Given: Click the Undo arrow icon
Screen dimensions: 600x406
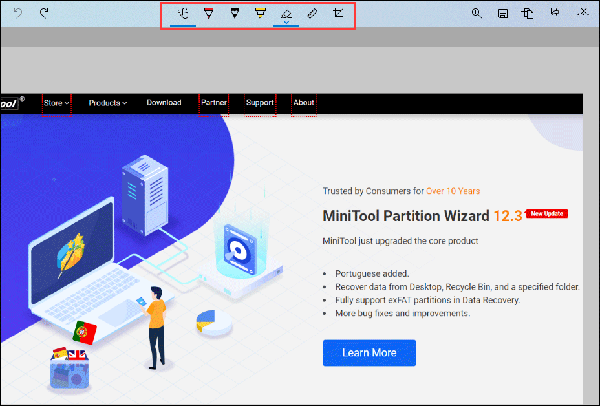Looking at the screenshot, I should (x=18, y=14).
